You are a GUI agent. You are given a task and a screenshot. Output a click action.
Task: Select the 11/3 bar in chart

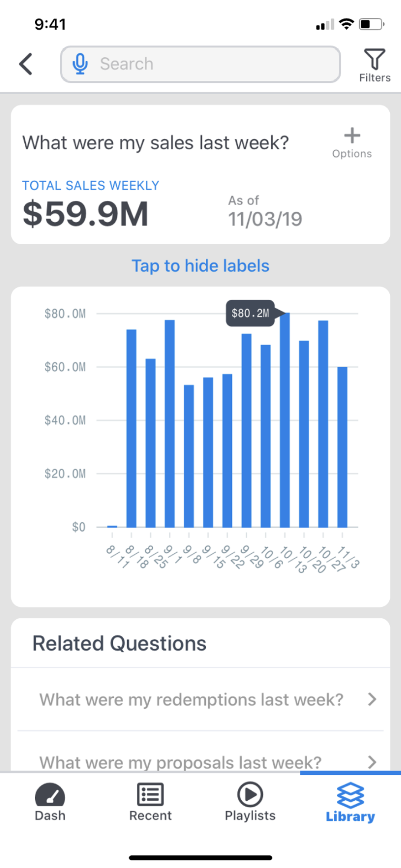pos(342,447)
